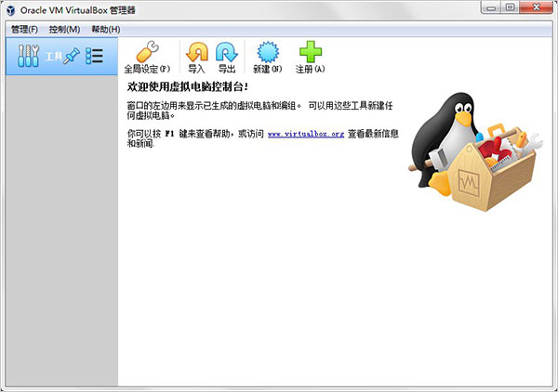Click the Import (导入) arrow icon
This screenshot has width=558, height=392.
coord(197,52)
